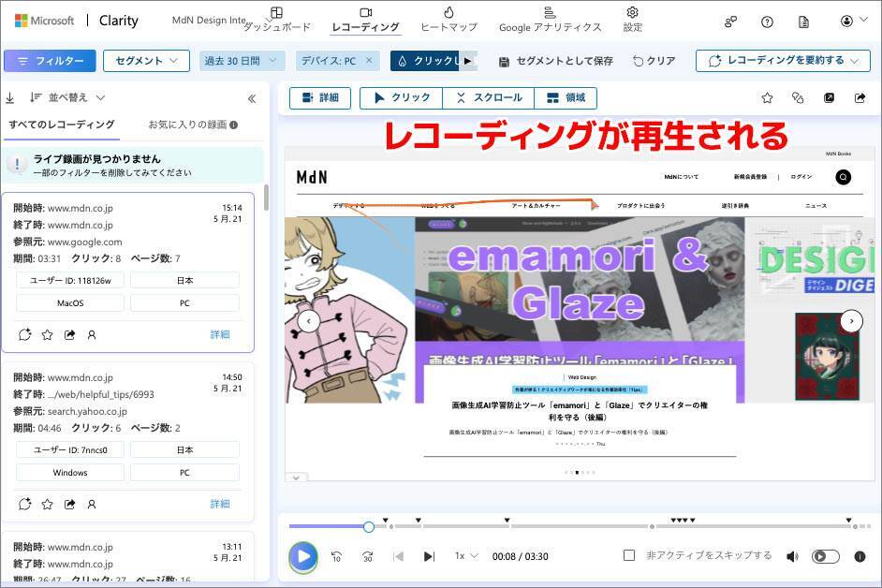
Task: Add current recording to favorites star
Action: [767, 97]
